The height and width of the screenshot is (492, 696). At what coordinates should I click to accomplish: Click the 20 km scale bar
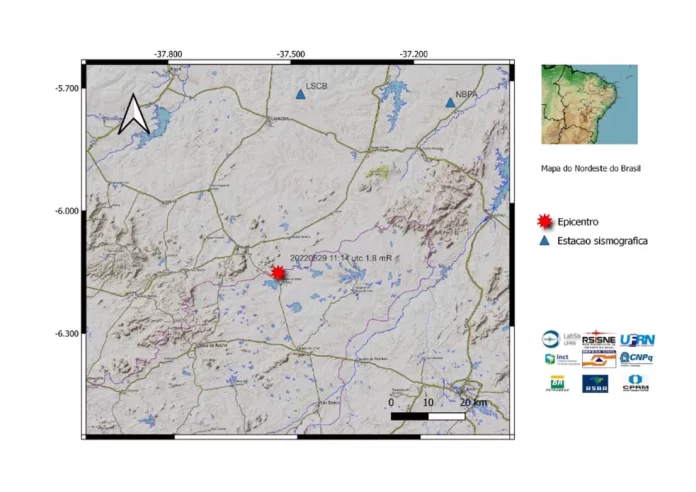pyautogui.click(x=428, y=414)
